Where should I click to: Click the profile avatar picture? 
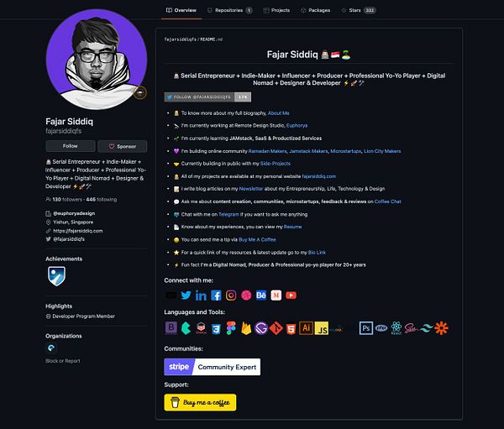(97, 60)
